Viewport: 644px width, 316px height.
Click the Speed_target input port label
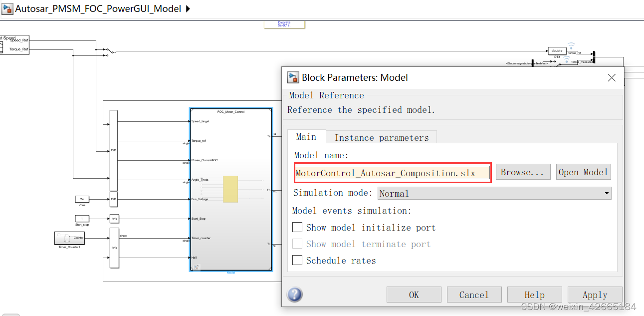(x=200, y=121)
